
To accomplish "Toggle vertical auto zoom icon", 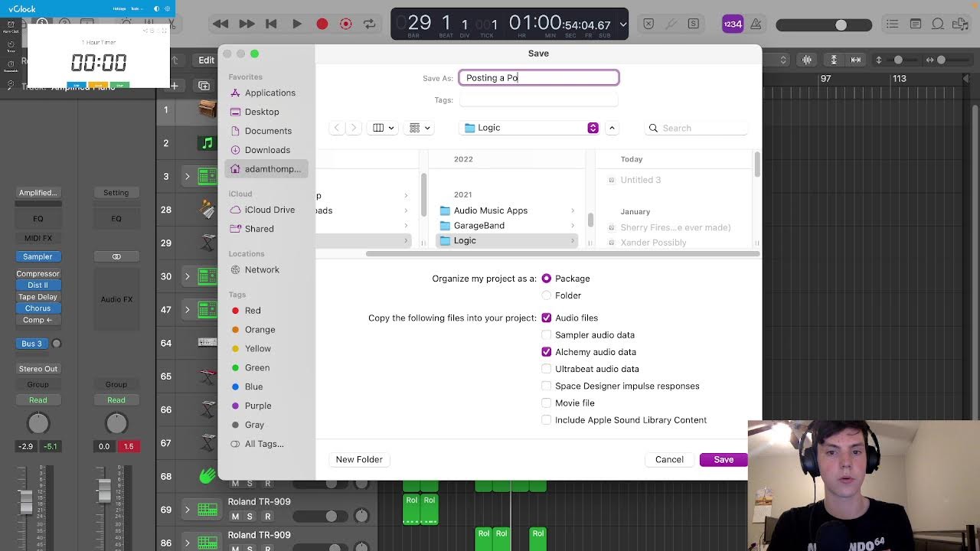I will tap(834, 60).
